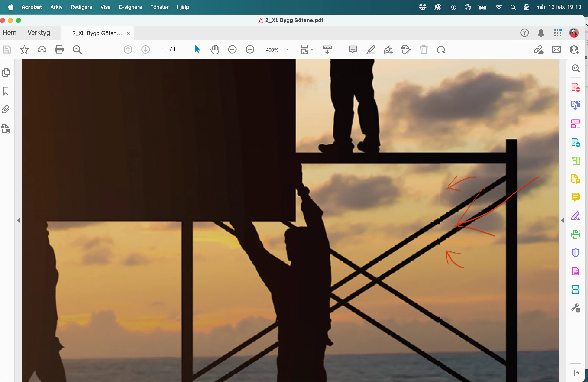Rotate the page with rotate icon

point(441,50)
